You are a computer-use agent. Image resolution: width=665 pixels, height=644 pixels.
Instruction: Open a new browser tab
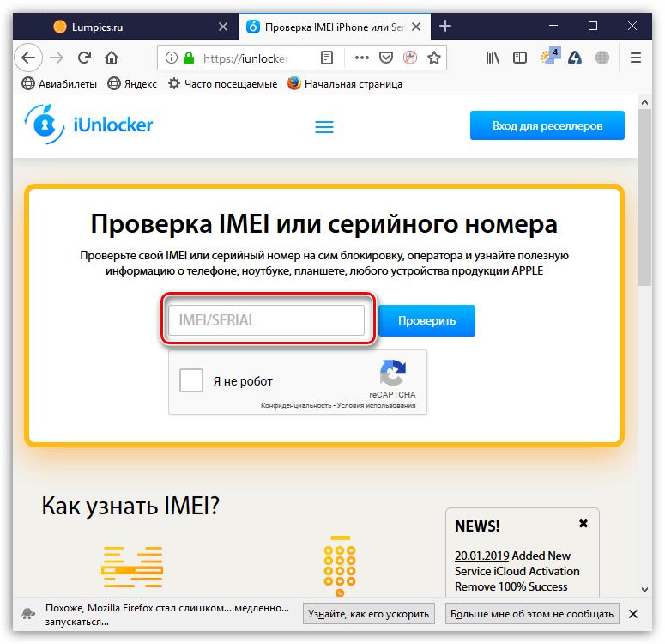coord(444,27)
